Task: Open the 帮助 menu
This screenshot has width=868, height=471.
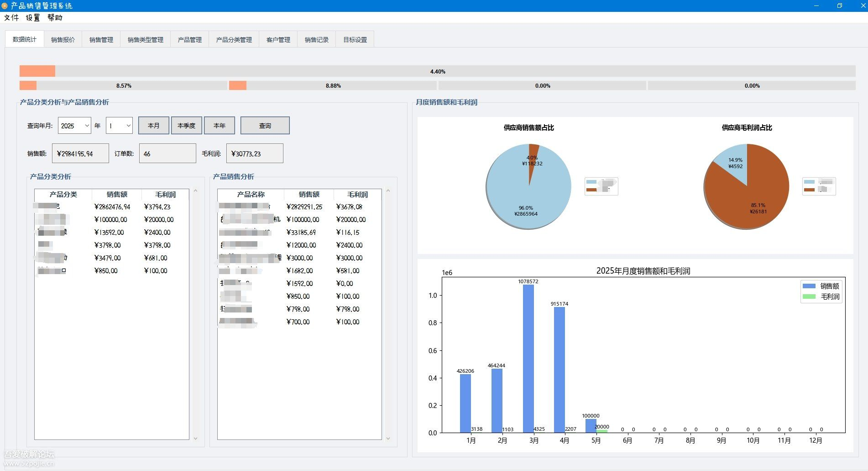Action: click(x=55, y=18)
